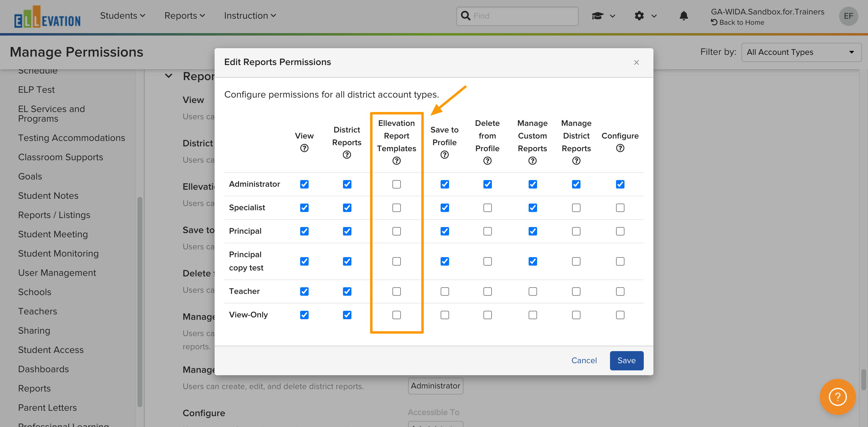
Task: Check Delete from Profile for Specialist
Action: coord(487,208)
